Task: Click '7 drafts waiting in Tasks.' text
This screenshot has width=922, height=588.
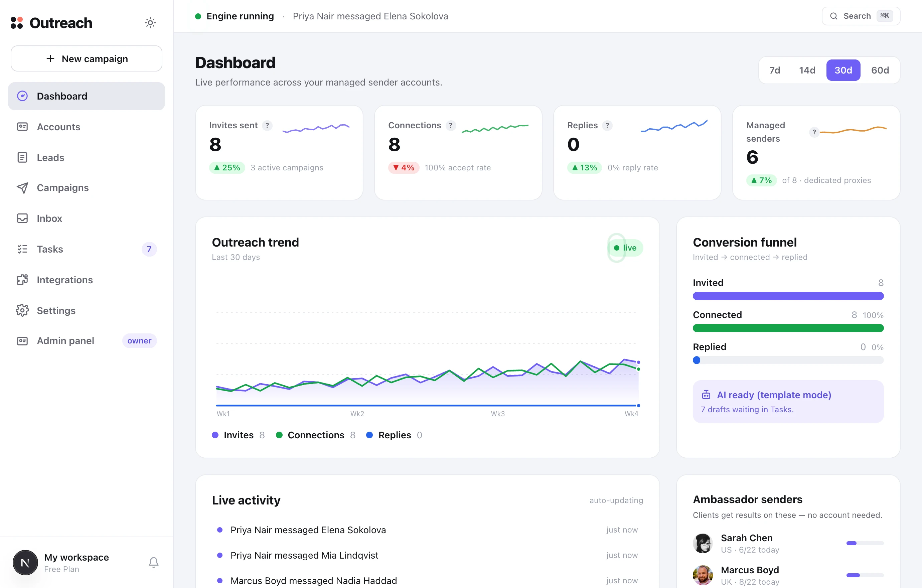Action: [747, 409]
